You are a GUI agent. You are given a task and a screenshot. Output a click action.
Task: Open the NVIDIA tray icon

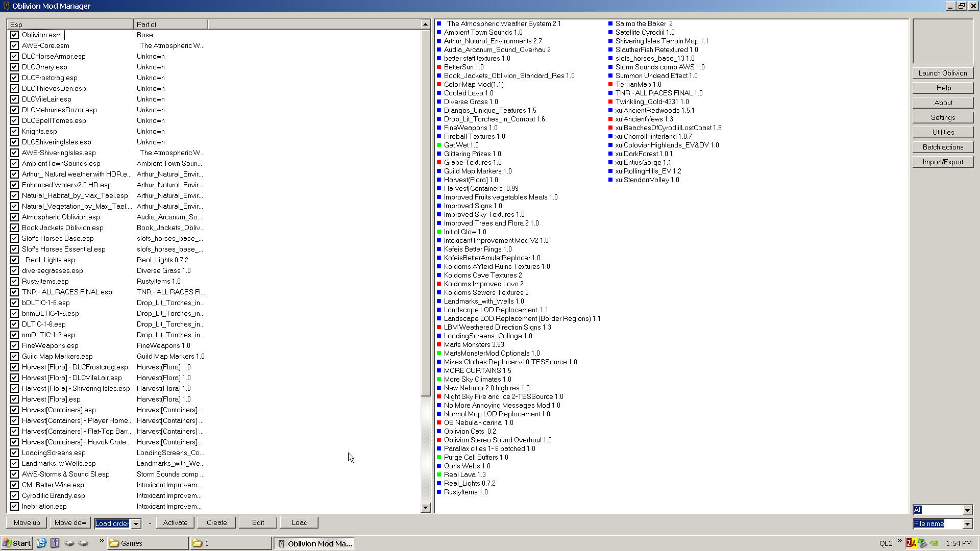(934, 543)
